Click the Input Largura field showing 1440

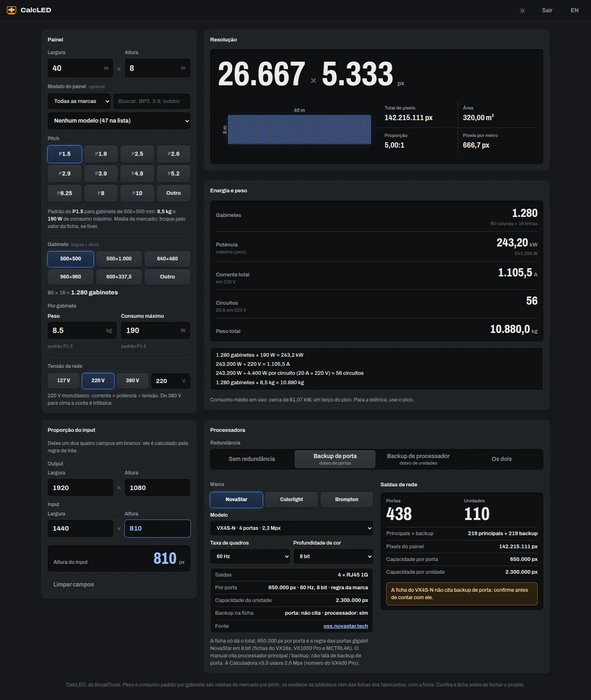point(80,529)
